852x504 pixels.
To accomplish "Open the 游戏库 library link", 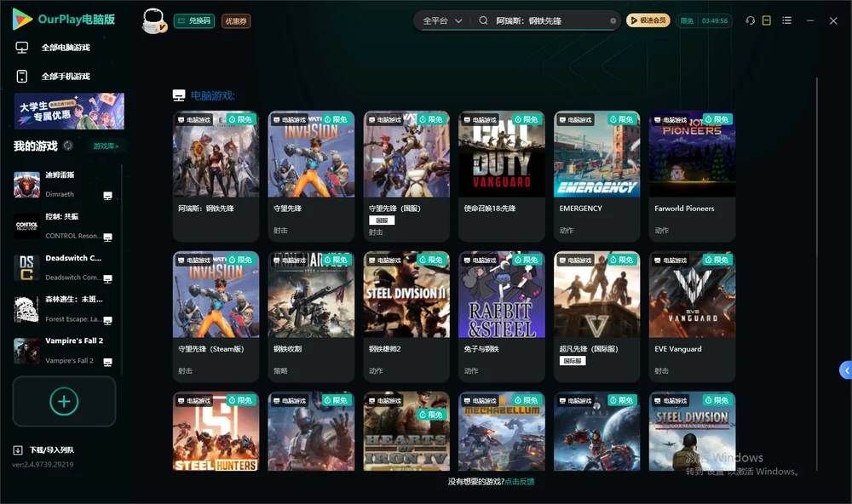I will [x=106, y=146].
